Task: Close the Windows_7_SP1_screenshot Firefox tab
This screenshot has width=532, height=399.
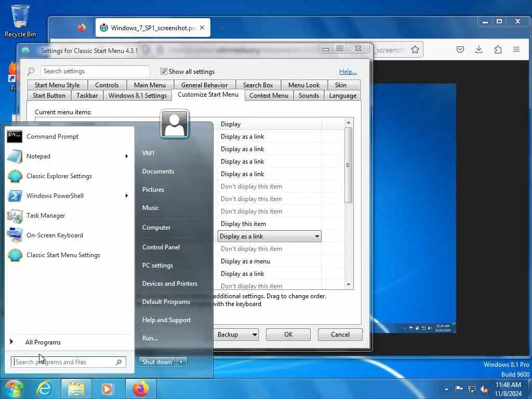Action: pos(202,28)
